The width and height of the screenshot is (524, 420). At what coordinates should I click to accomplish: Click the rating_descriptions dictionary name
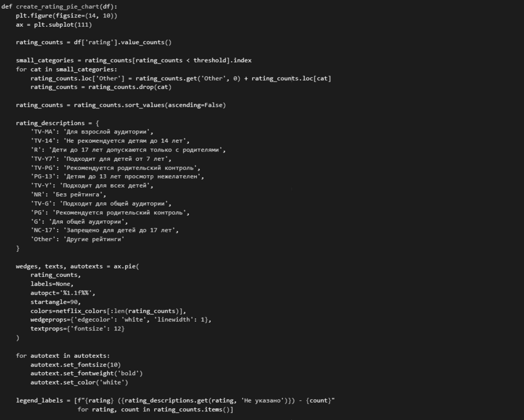(x=49, y=123)
